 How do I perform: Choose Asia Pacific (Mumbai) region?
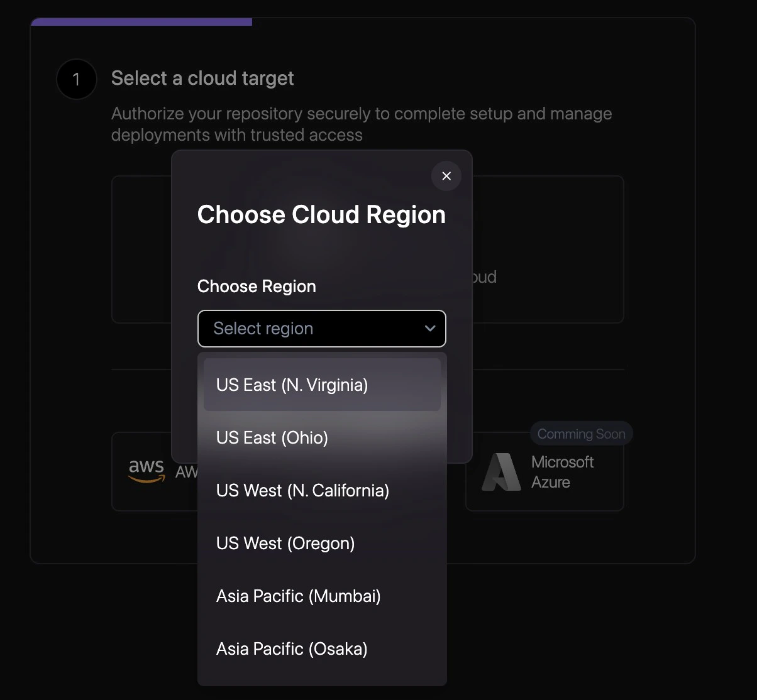click(322, 596)
